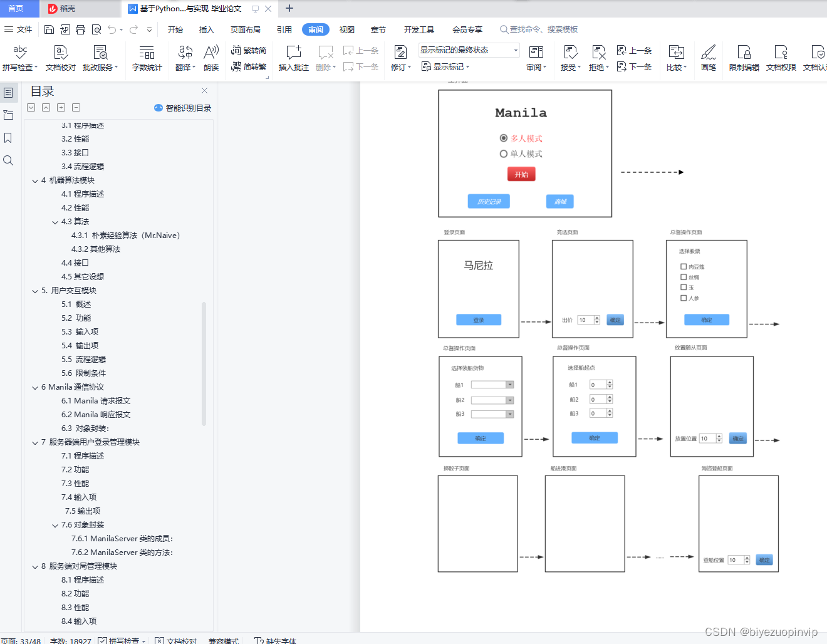Viewport: 827px width, 644px height.
Task: Open the word count tool
Action: click(x=147, y=58)
